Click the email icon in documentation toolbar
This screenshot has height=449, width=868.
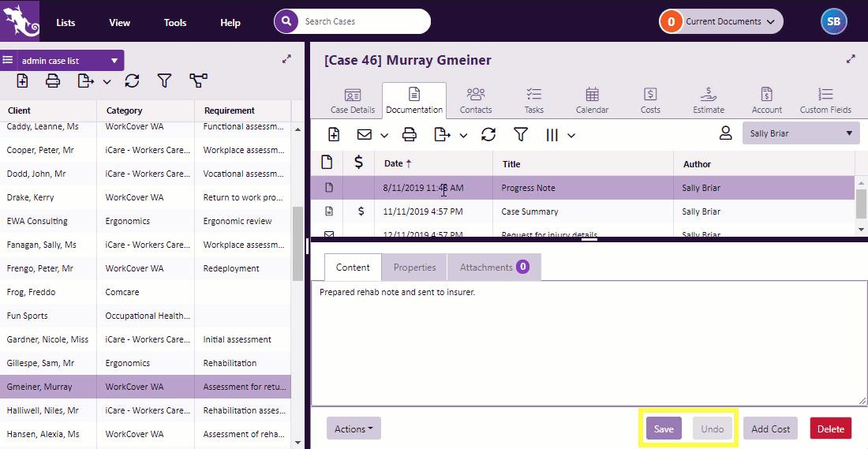[x=365, y=135]
